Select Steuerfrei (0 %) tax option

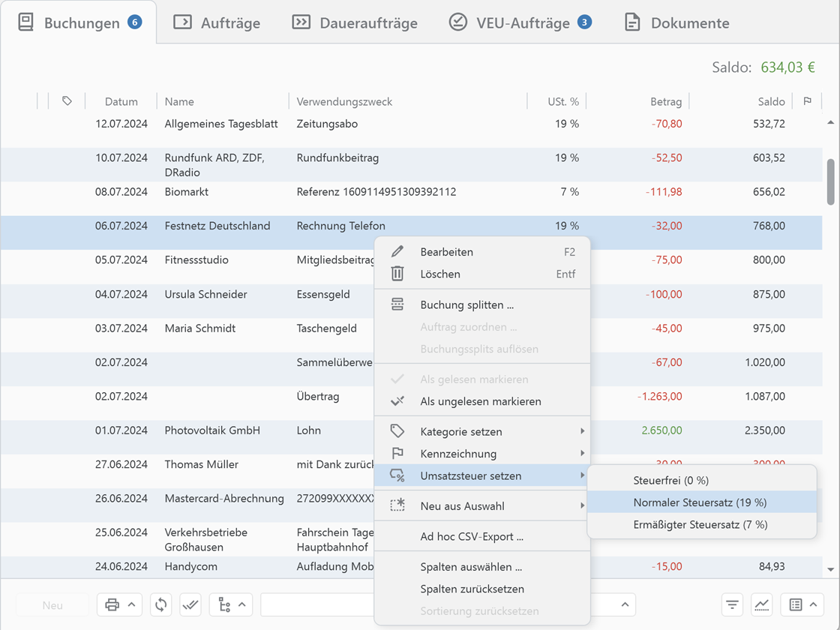[x=670, y=480]
